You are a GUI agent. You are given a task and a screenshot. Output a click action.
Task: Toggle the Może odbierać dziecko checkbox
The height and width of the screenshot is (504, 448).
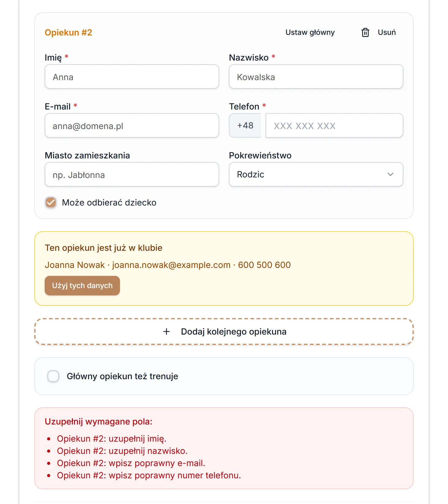pyautogui.click(x=51, y=202)
